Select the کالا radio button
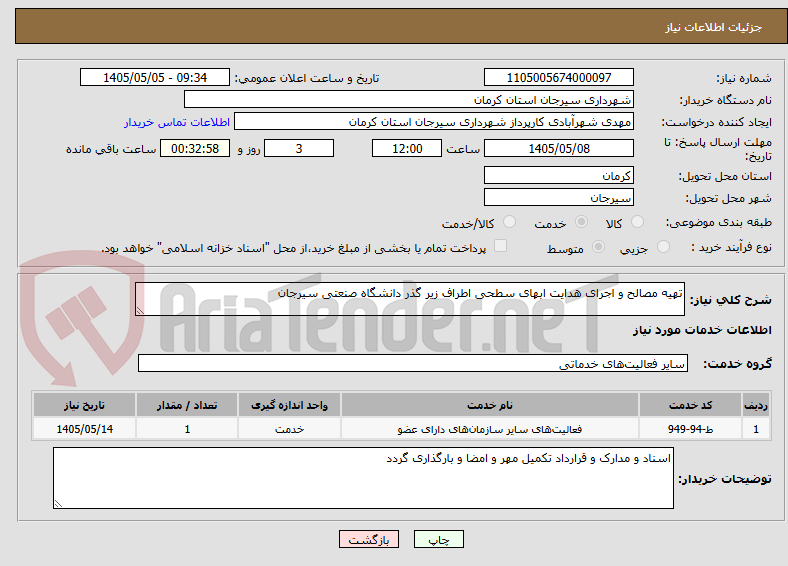Viewport: 788px width, 566px height. [637, 222]
